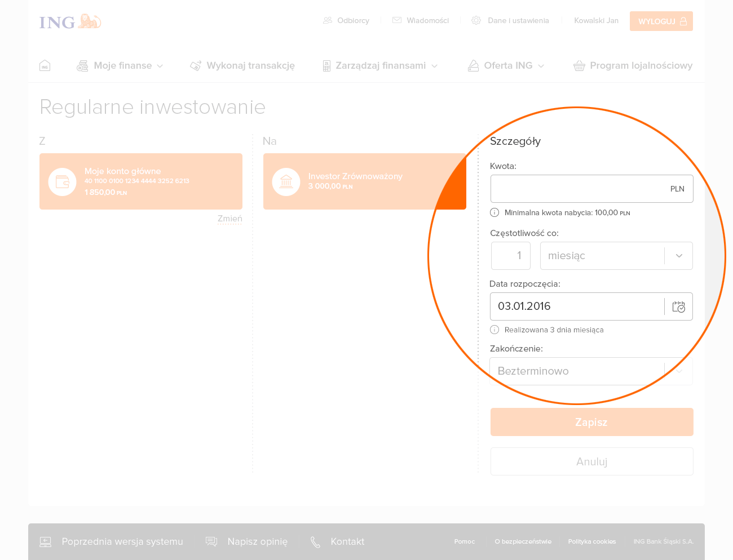Open the Kontakt link
Image resolution: width=733 pixels, height=560 pixels.
pos(347,541)
